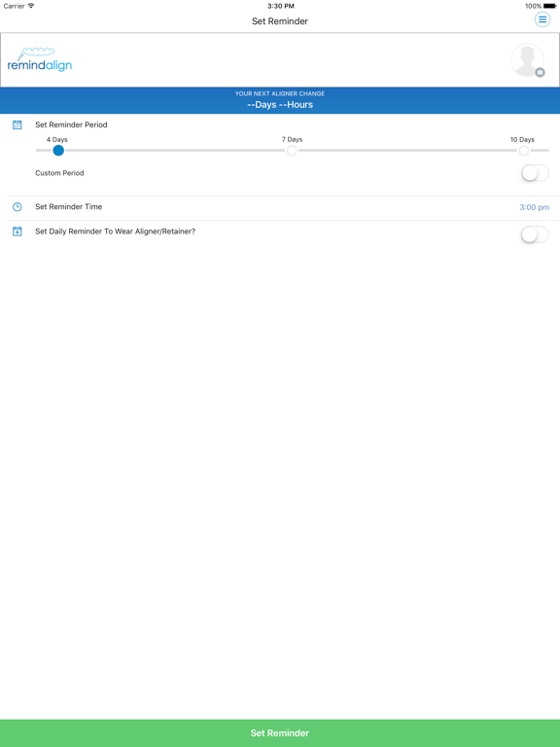The image size is (560, 747).
Task: Click the clock icon beside Set Reminder Time
Action: (17, 207)
